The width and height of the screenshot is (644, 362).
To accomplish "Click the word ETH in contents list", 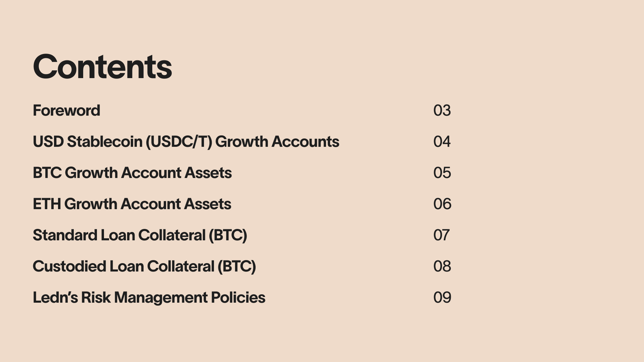I will tap(47, 204).
